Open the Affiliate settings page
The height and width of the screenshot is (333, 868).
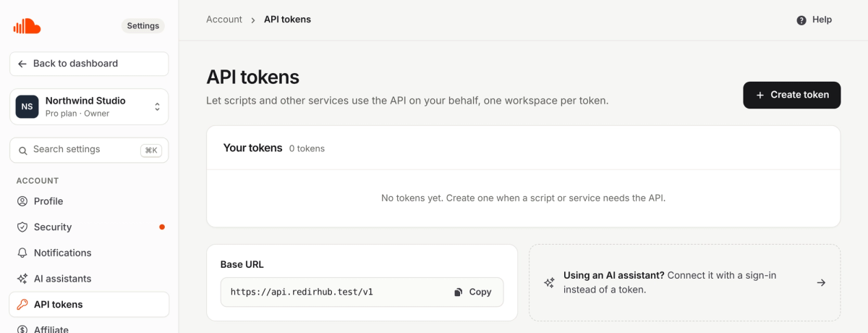coord(89,328)
